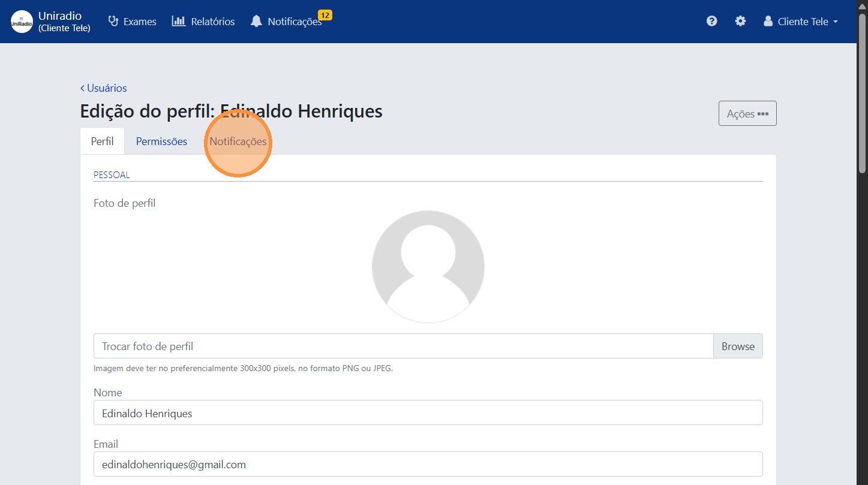Click the settings gear icon
The image size is (868, 485).
click(740, 20)
